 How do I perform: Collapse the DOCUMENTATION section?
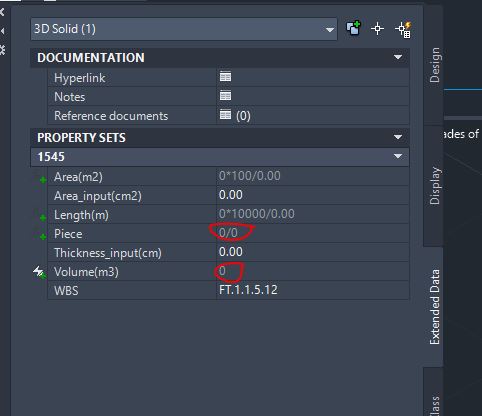398,57
